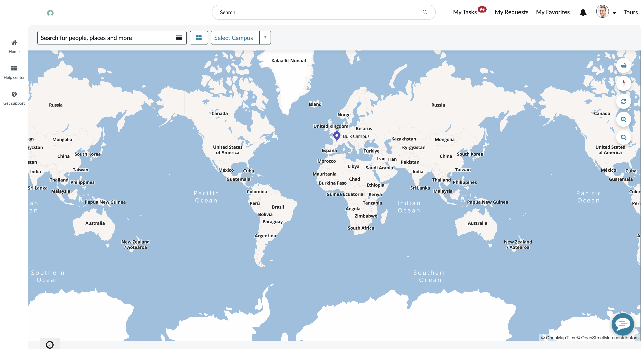Open the live chat bubble
Image resolution: width=644 pixels, height=349 pixels.
[x=623, y=324]
